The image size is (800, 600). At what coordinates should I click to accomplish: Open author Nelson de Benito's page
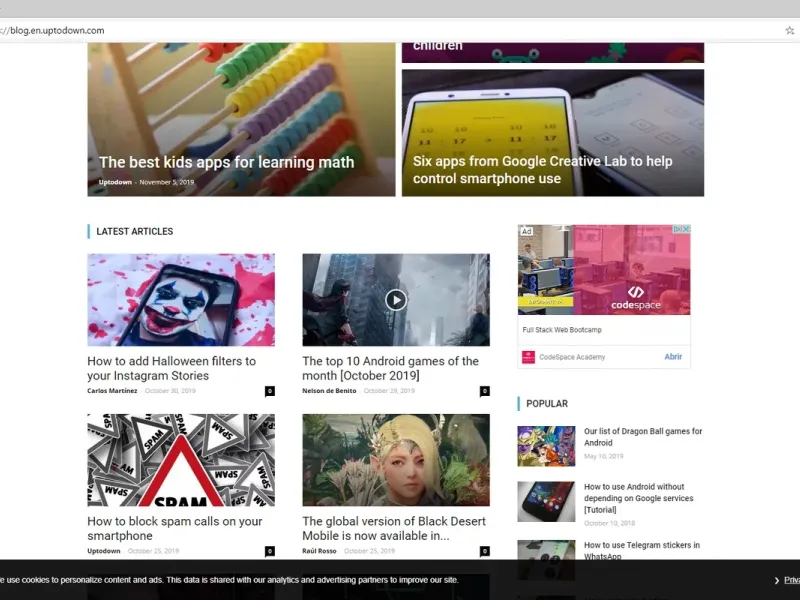[329, 391]
